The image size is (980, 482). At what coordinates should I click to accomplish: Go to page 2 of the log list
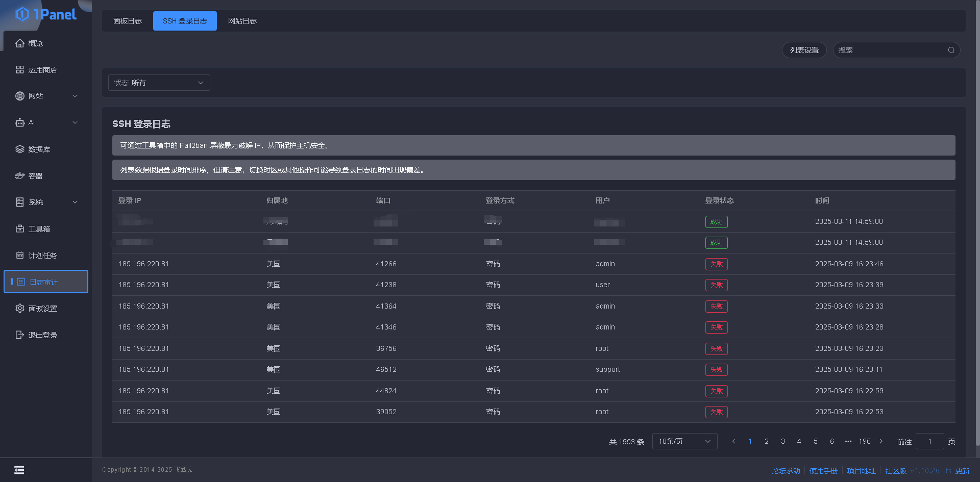(x=766, y=441)
